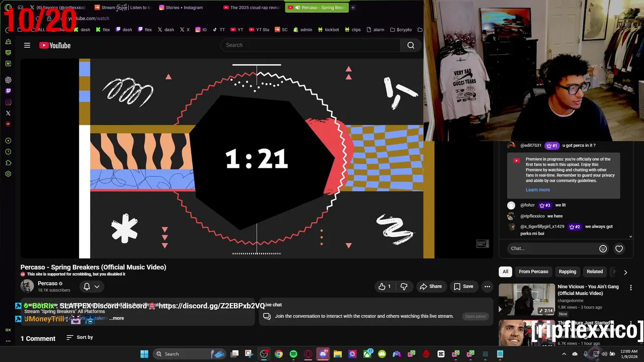Click the YouTube search magnifier button
Screen dimensions: 644x362
(411, 45)
